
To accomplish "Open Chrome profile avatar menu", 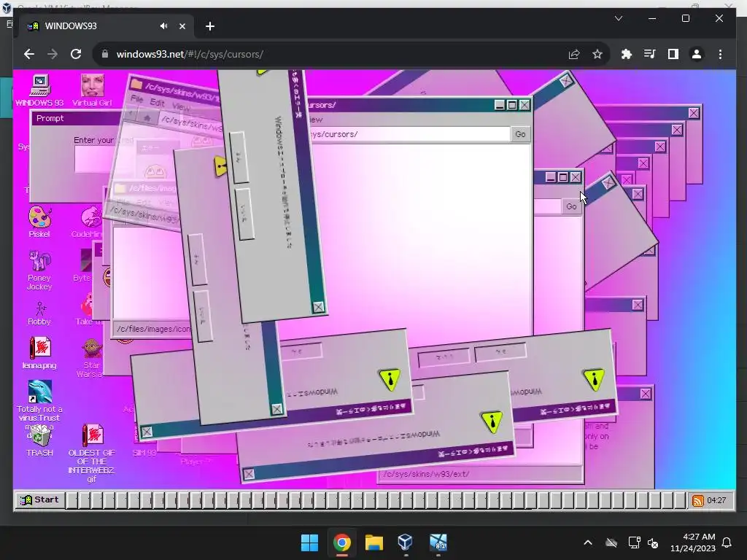I will pyautogui.click(x=697, y=54).
